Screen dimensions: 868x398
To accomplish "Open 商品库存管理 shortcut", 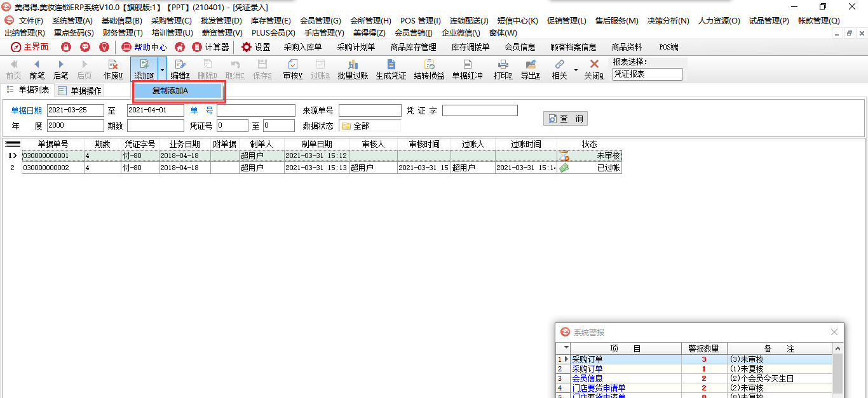I will click(x=413, y=47).
